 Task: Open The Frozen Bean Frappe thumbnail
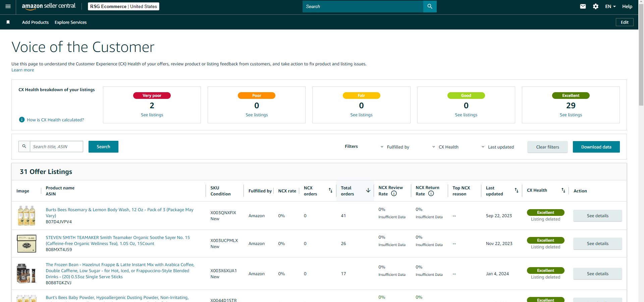tap(26, 274)
